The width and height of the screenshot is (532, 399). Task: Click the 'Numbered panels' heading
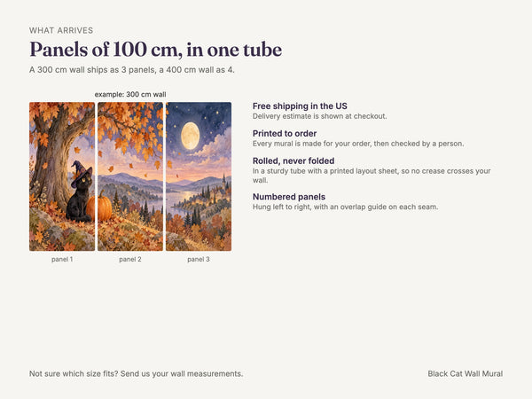click(289, 197)
